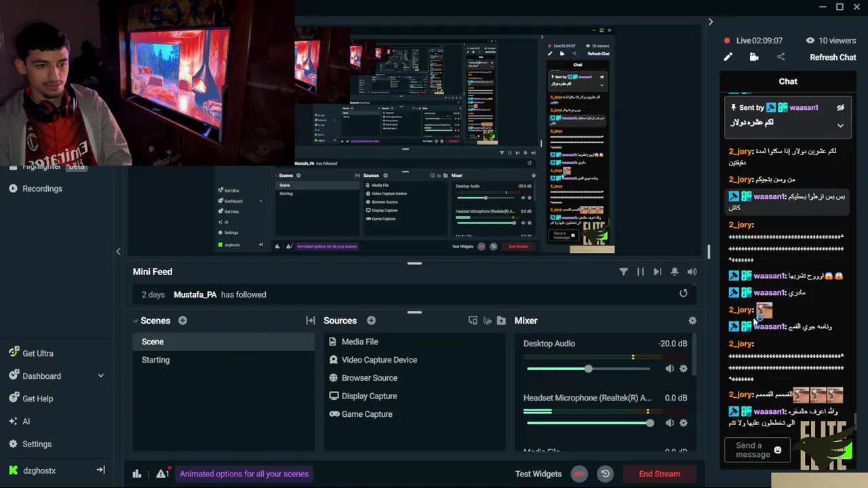The width and height of the screenshot is (868, 488).
Task: Add a new source with plus icon
Action: pyautogui.click(x=371, y=321)
